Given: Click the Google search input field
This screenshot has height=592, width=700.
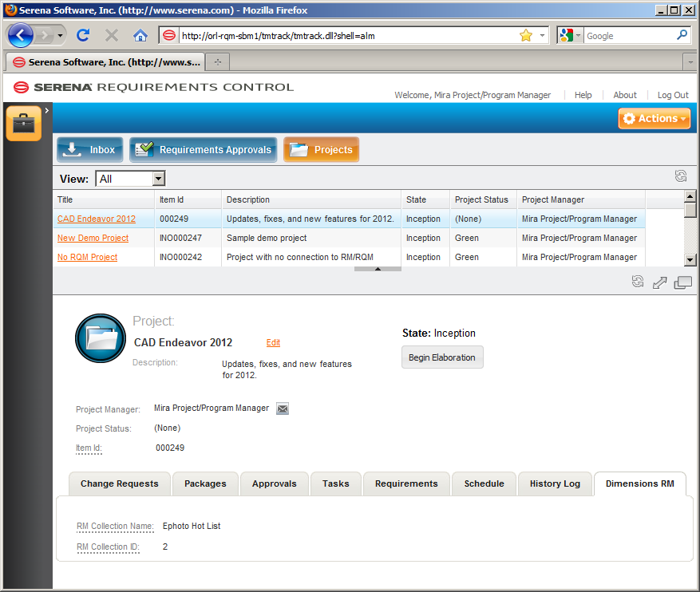Looking at the screenshot, I should 630,36.
